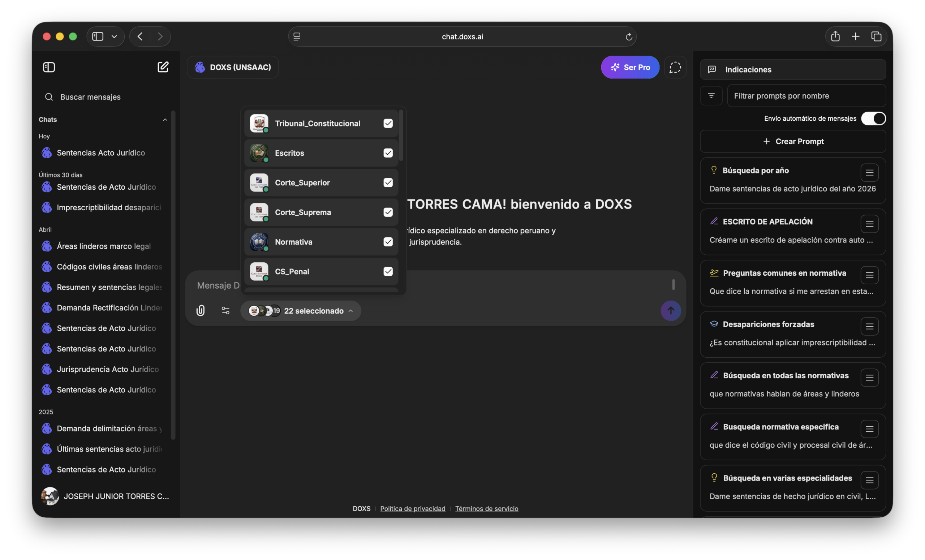Click the Safari share icon

(835, 36)
